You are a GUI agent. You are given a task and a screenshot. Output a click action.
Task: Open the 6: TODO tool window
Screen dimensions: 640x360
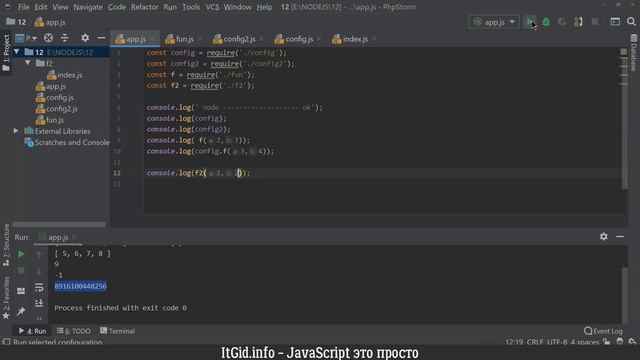73,331
